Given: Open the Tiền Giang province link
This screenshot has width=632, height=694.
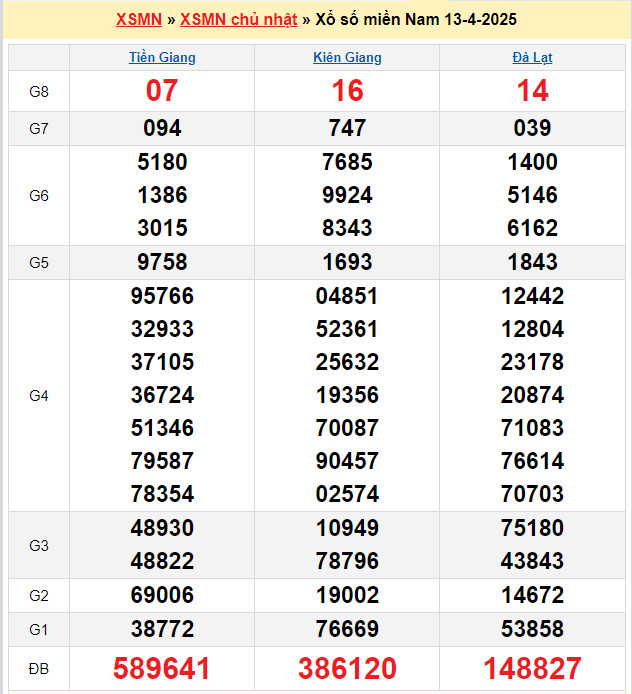Looking at the screenshot, I should (x=162, y=58).
